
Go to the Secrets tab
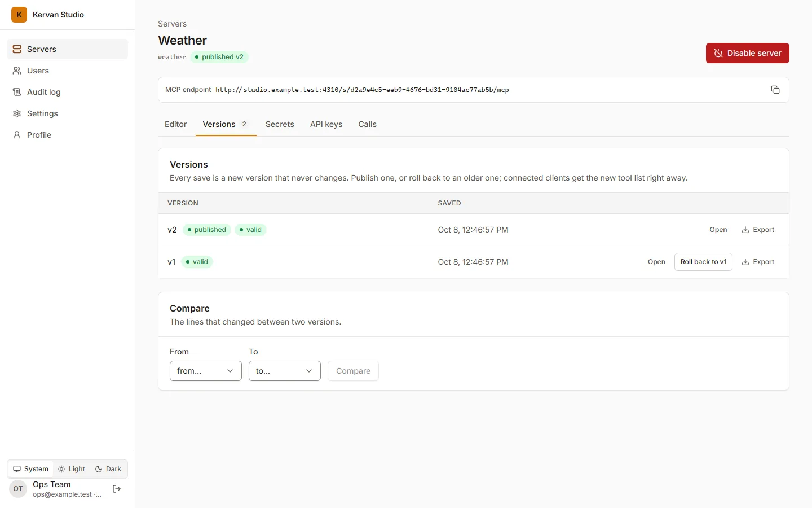(280, 124)
